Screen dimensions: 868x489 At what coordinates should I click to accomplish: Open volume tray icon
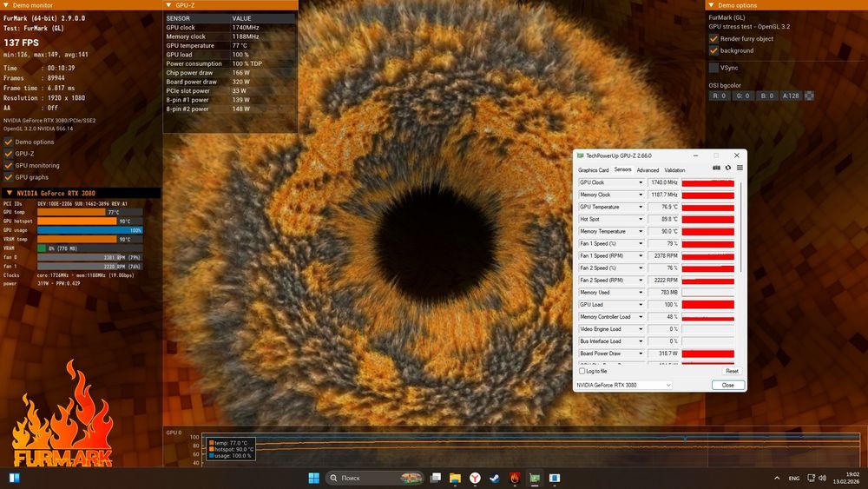coord(822,478)
